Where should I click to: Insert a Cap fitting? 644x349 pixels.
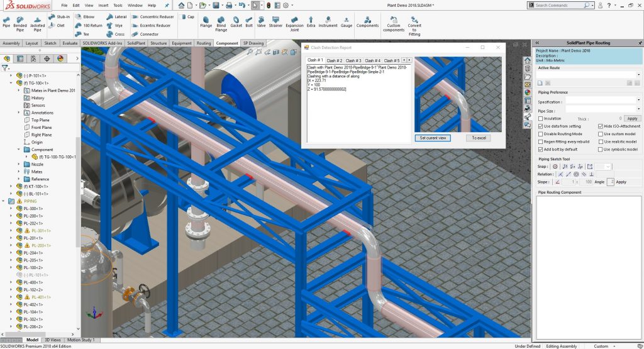[x=187, y=17]
